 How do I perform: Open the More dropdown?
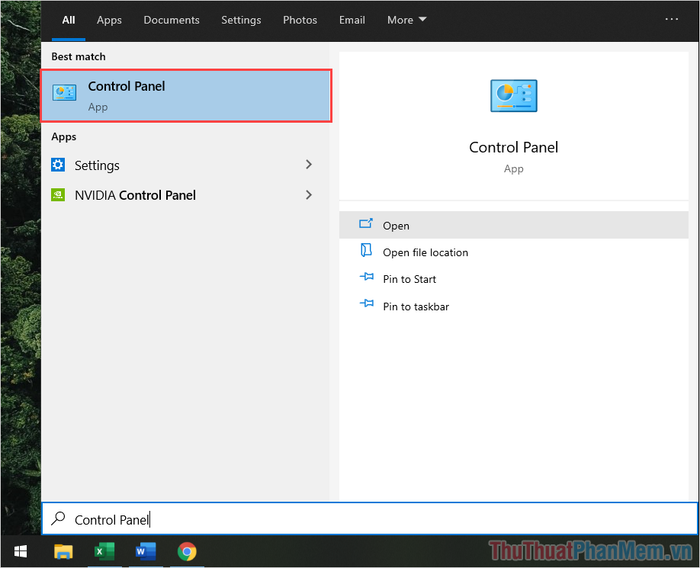(x=407, y=20)
